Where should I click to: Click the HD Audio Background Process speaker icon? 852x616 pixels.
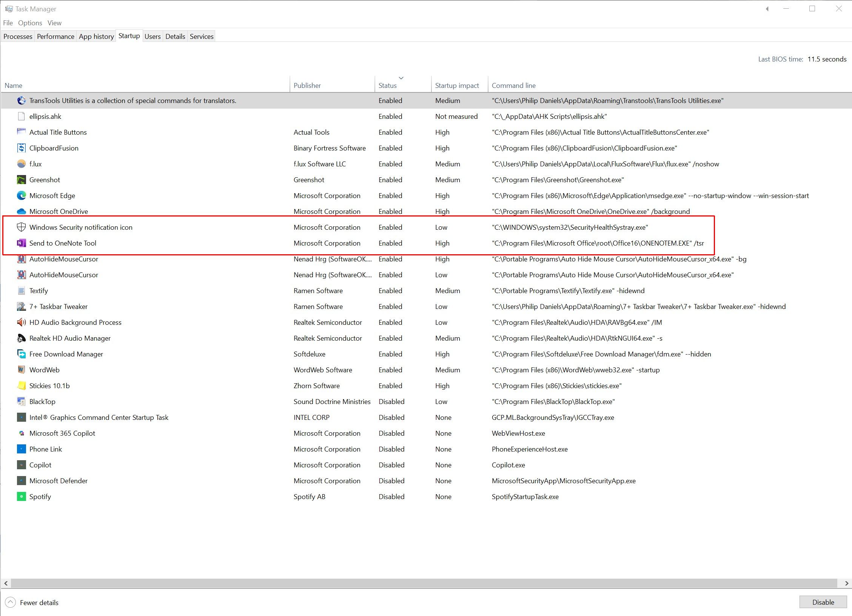pos(22,322)
